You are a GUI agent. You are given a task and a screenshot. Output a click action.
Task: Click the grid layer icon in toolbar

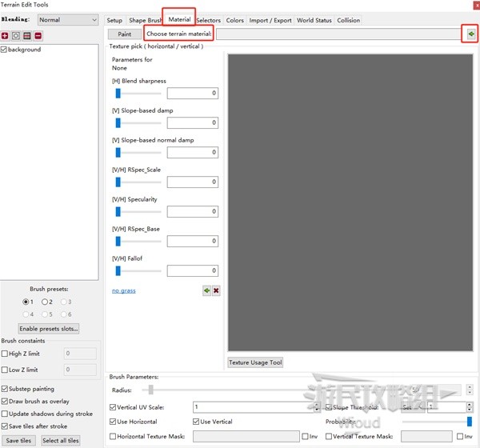[x=27, y=36]
